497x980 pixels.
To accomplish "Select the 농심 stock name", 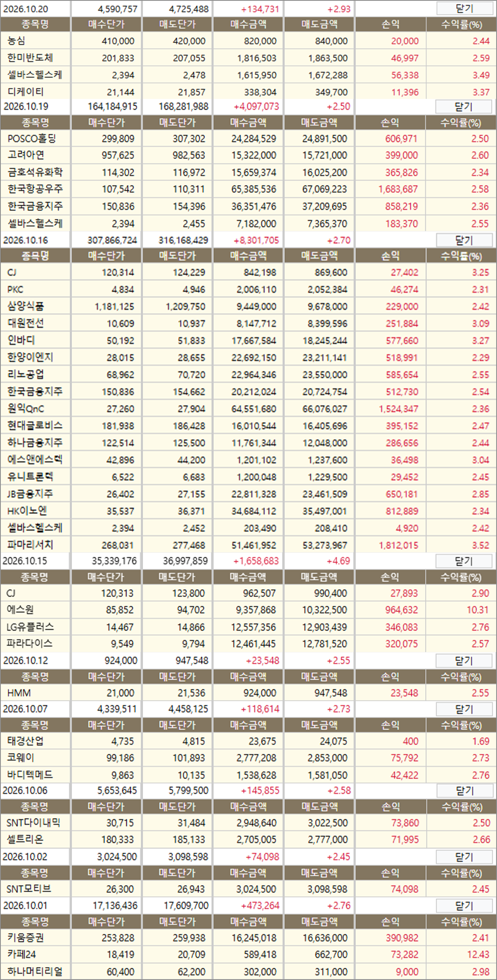I will click(x=17, y=41).
